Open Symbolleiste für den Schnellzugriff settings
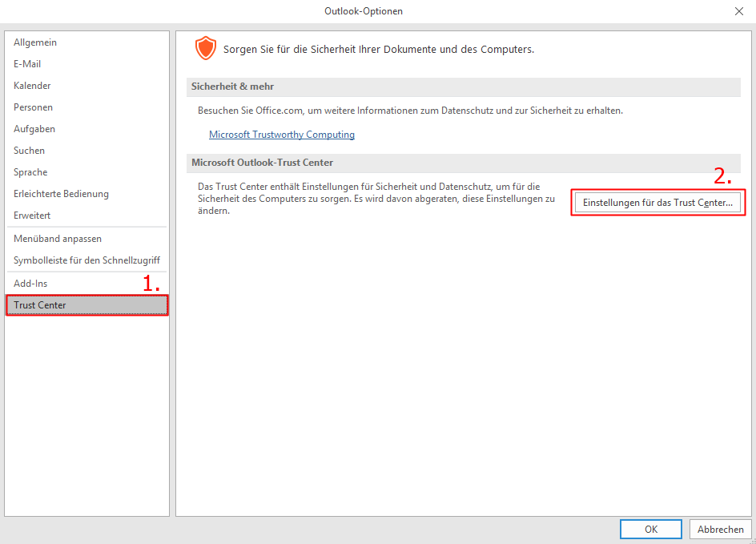 [86, 260]
